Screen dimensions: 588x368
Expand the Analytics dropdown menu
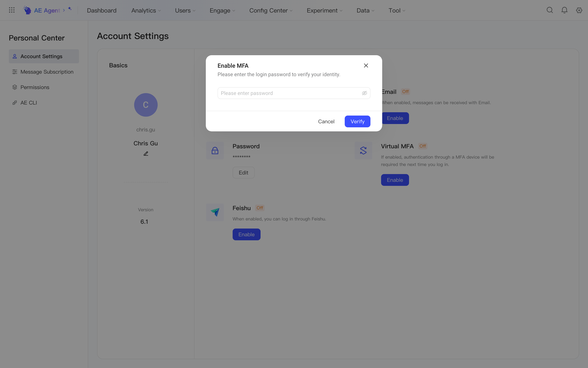(146, 10)
